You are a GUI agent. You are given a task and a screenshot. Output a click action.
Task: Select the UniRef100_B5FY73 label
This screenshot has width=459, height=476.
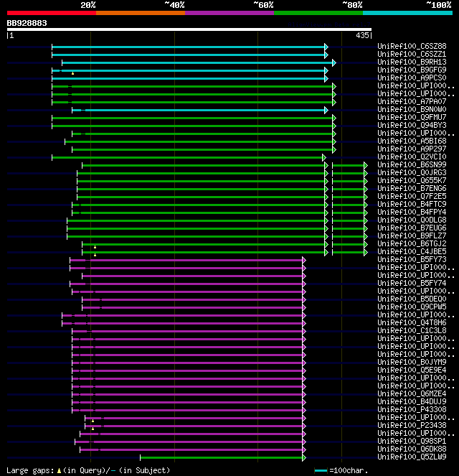pyautogui.click(x=412, y=259)
